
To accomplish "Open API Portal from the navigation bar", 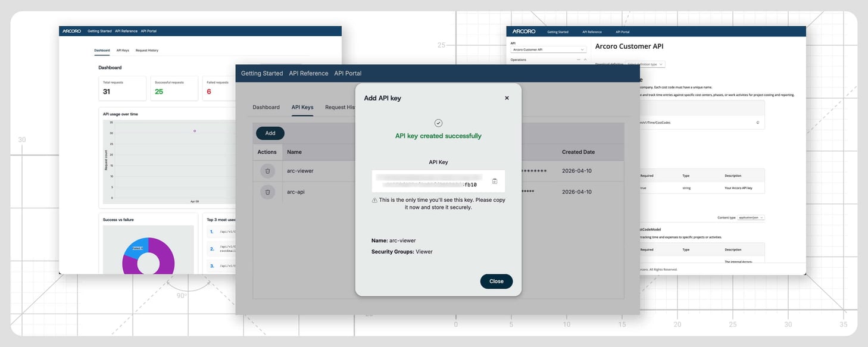I will pos(348,73).
